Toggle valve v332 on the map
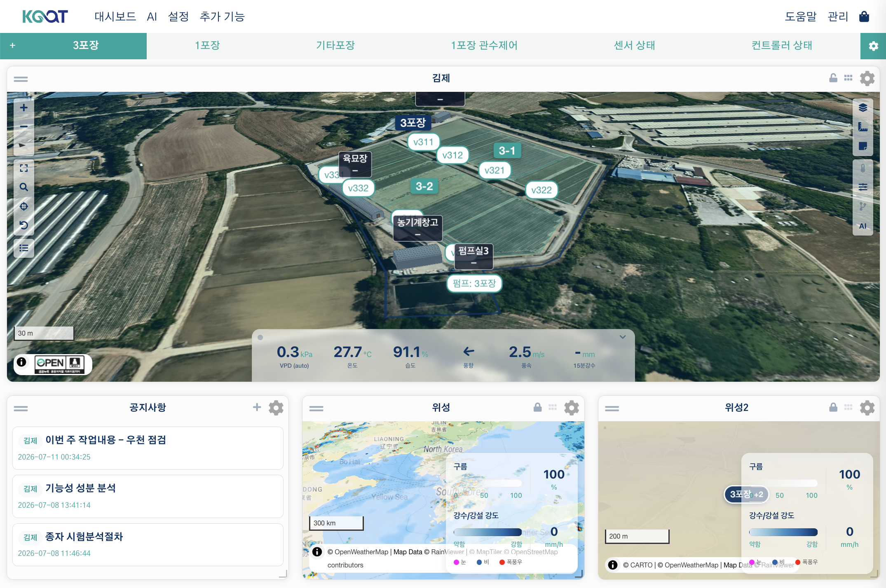Screen dimensions: 886x588 [358, 188]
